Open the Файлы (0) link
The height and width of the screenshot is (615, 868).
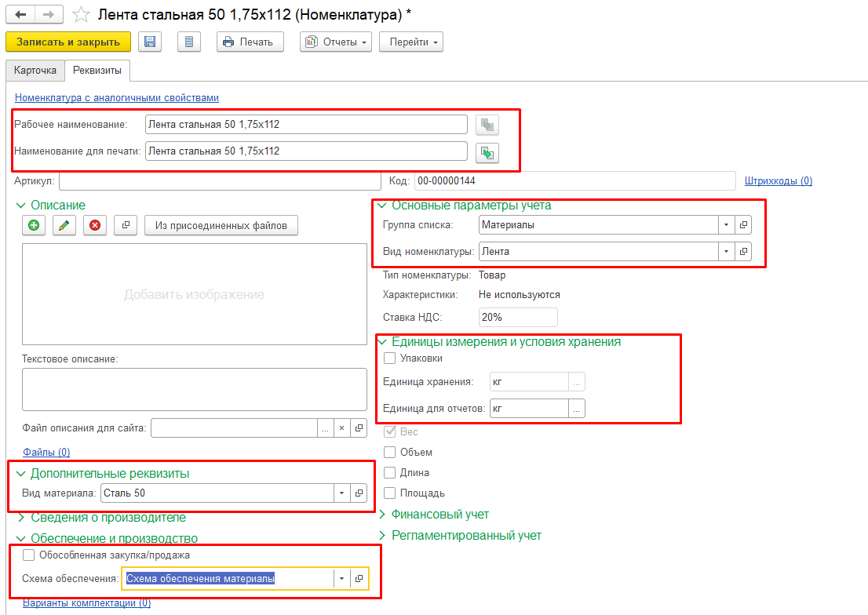point(46,452)
